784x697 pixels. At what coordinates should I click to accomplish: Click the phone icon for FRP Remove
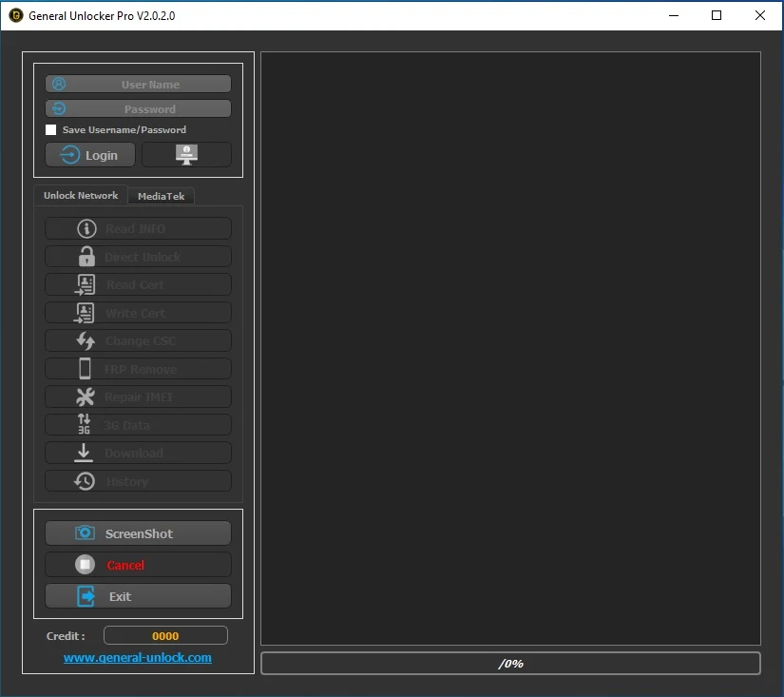85,368
